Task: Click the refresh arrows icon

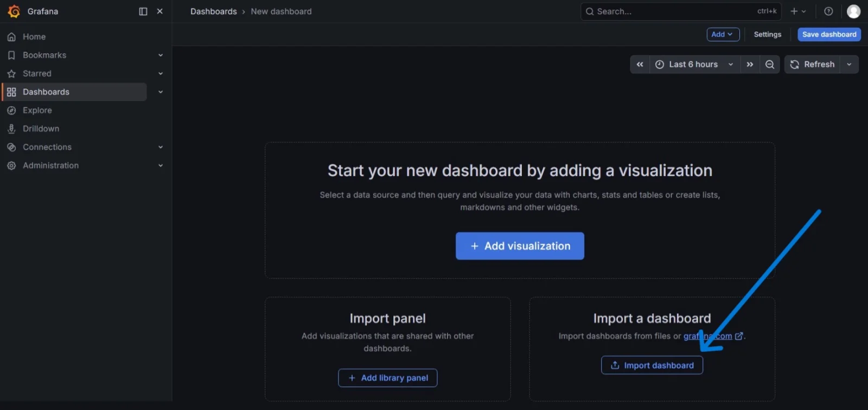Action: (x=795, y=65)
